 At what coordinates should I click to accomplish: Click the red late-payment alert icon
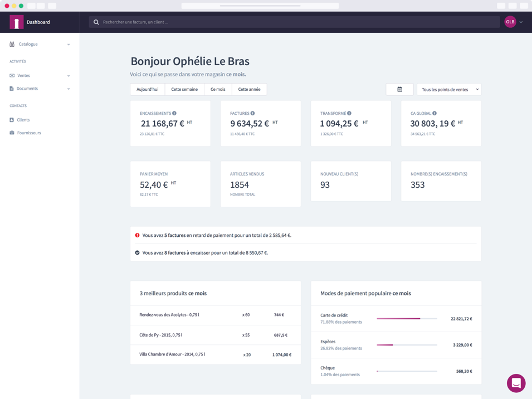137,235
